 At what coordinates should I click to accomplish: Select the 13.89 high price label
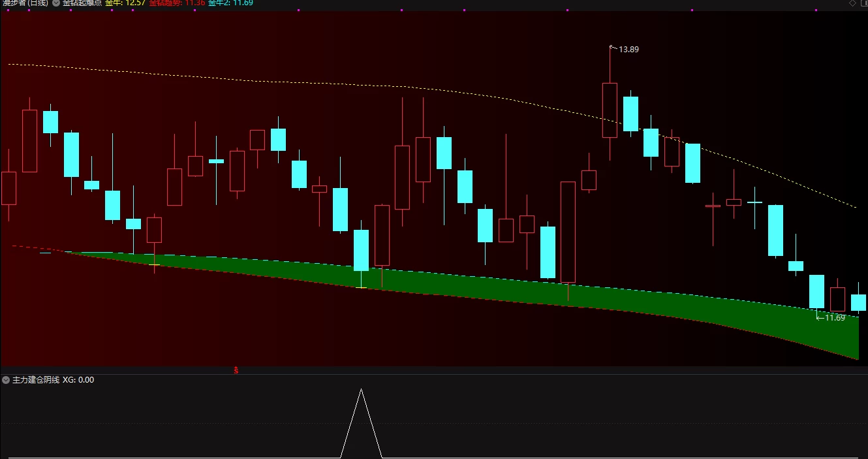[628, 49]
